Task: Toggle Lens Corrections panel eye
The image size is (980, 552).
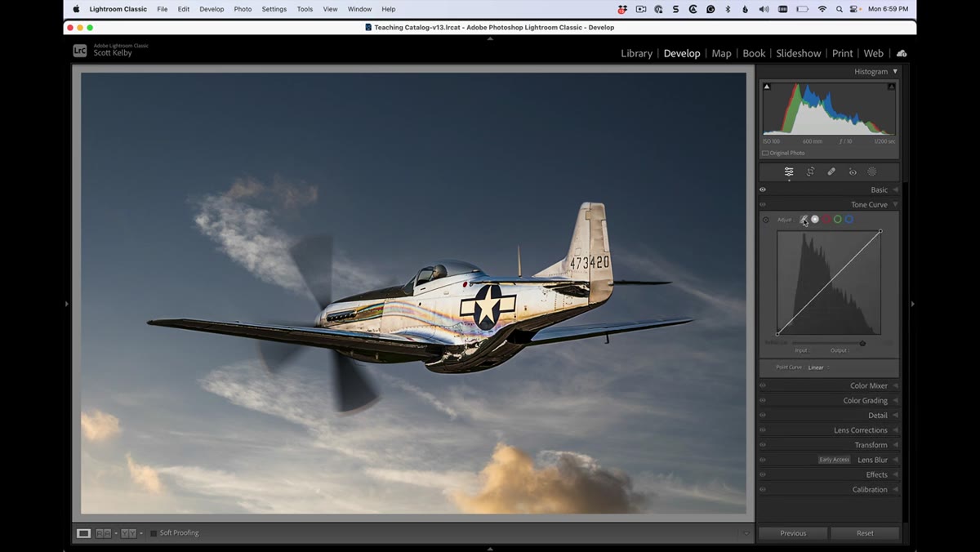Action: [763, 430]
